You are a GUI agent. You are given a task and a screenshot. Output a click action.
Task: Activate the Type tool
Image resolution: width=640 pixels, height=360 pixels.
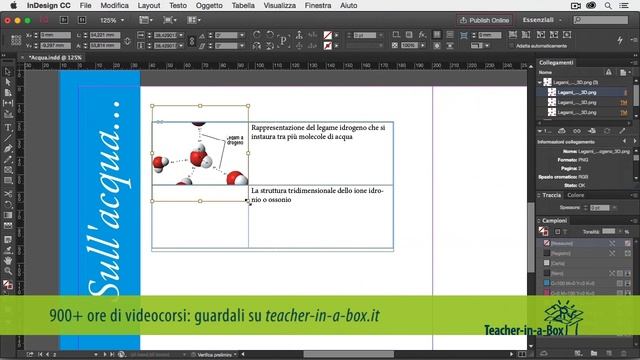tap(8, 127)
